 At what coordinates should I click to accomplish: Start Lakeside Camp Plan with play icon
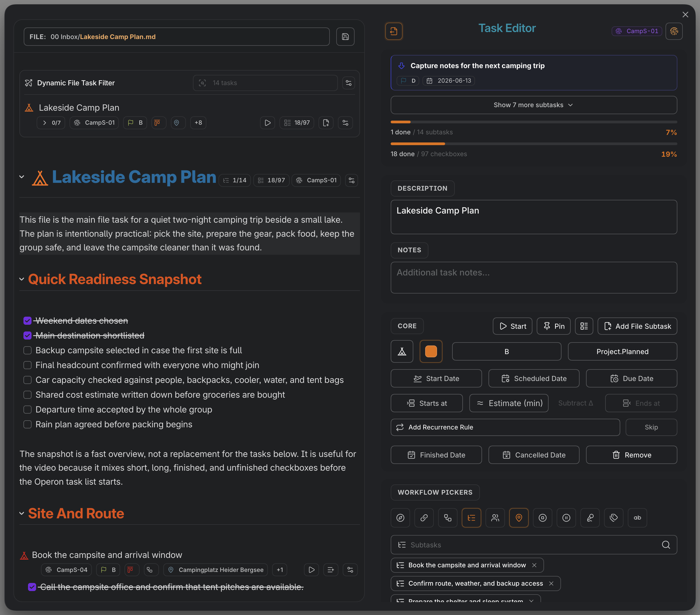[x=268, y=123]
